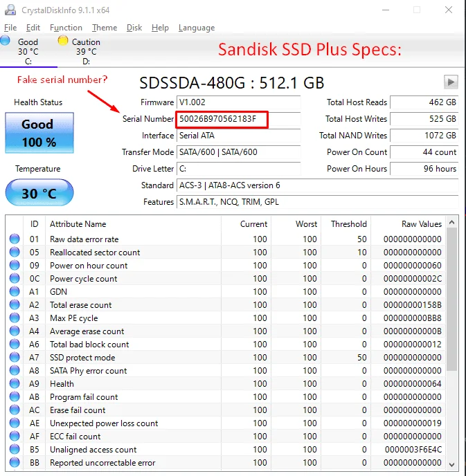Screen dimensions: 466x476
Task: Click status circle for Total erase count
Action: pos(15,304)
